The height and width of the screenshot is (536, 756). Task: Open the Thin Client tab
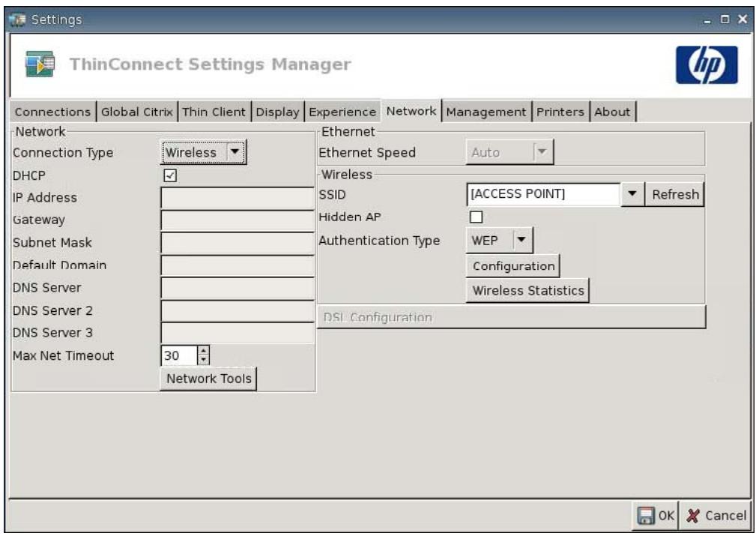(214, 112)
